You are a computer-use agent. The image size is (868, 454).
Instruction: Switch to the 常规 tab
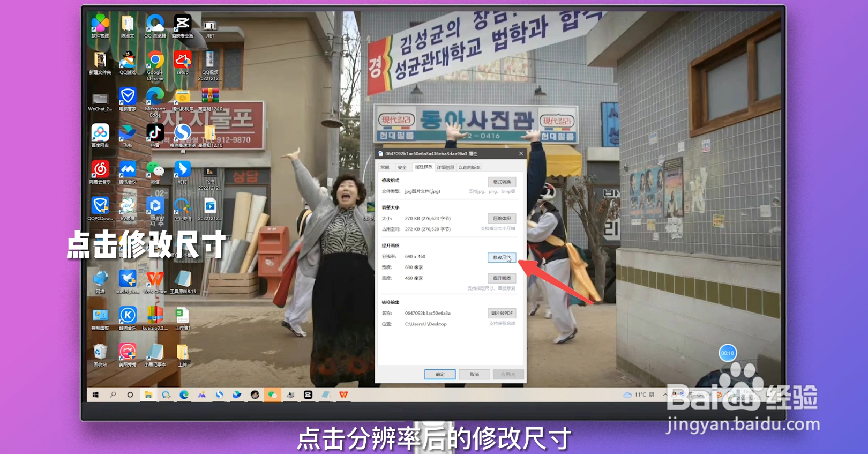(x=385, y=167)
